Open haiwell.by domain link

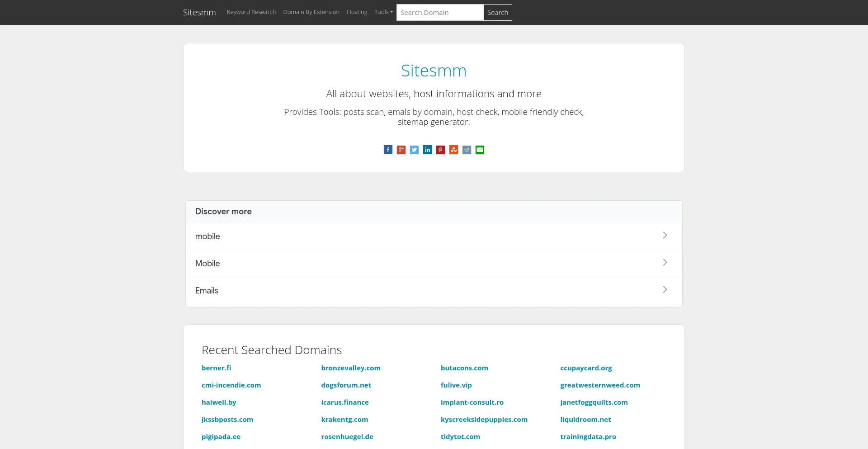point(219,402)
